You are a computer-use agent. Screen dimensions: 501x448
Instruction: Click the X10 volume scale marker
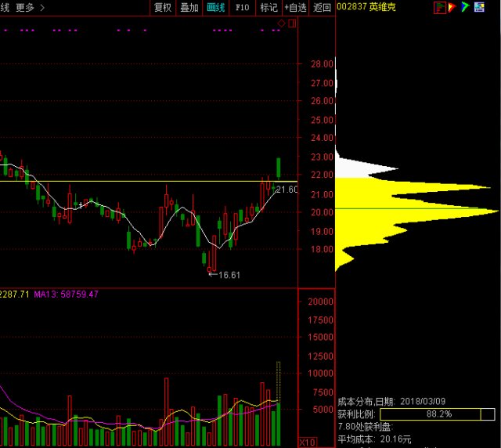point(308,441)
